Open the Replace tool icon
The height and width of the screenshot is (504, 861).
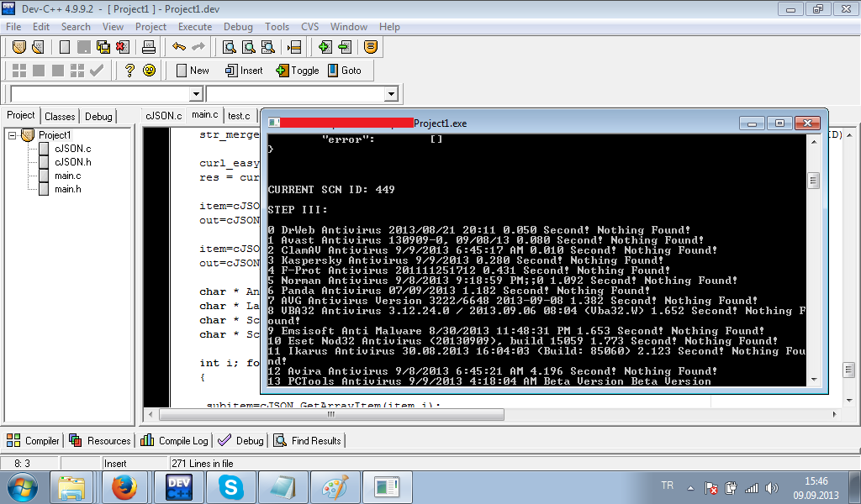pyautogui.click(x=249, y=47)
